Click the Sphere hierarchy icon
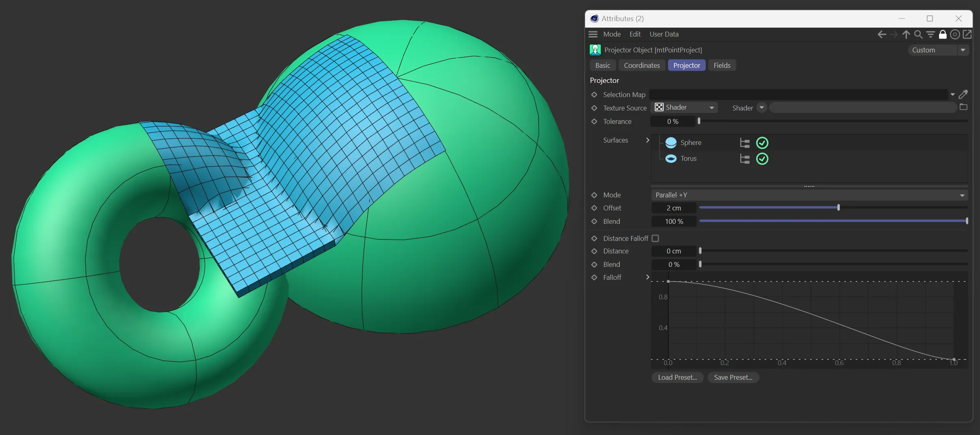 pos(745,143)
